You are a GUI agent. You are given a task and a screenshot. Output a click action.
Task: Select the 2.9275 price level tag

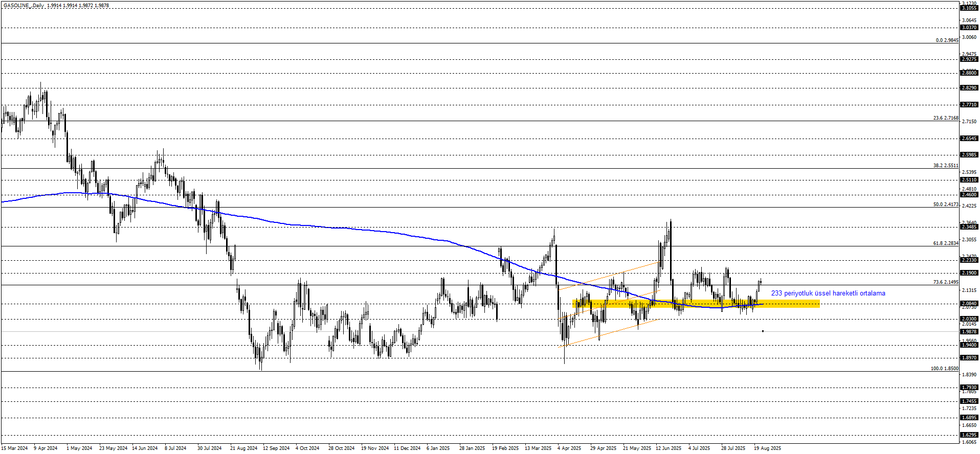pos(969,59)
